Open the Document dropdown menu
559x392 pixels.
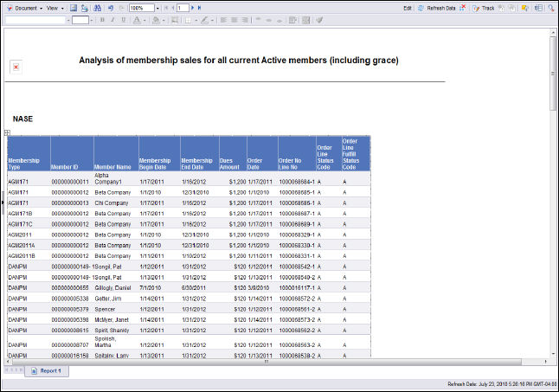tap(27, 7)
